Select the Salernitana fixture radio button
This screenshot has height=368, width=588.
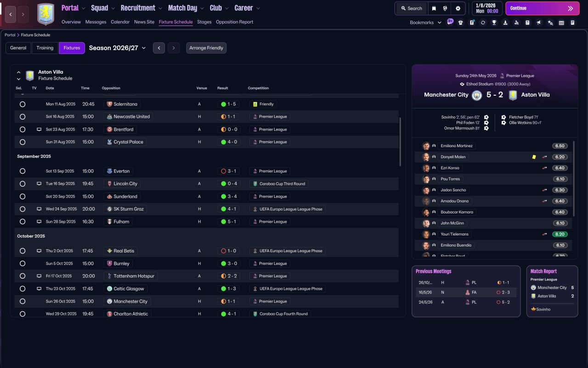click(23, 104)
